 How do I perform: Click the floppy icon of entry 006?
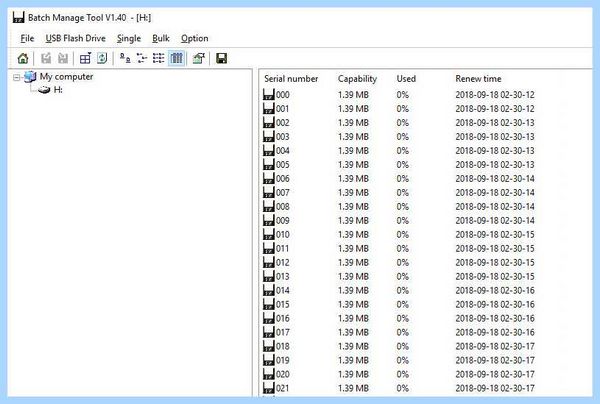[x=269, y=178]
